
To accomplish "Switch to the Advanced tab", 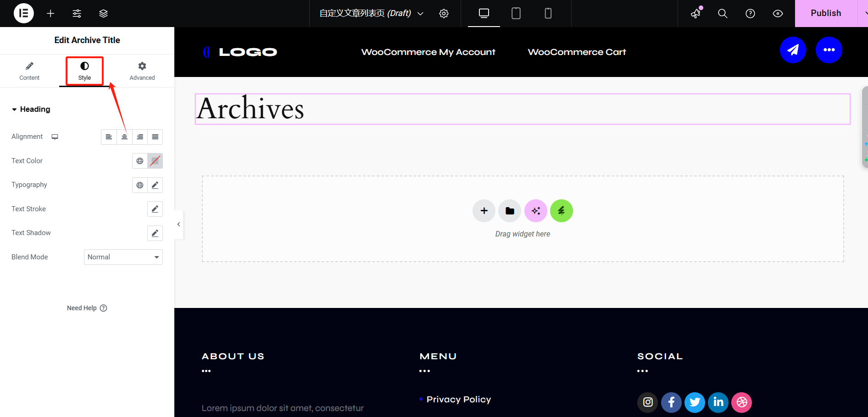I will click(x=142, y=71).
